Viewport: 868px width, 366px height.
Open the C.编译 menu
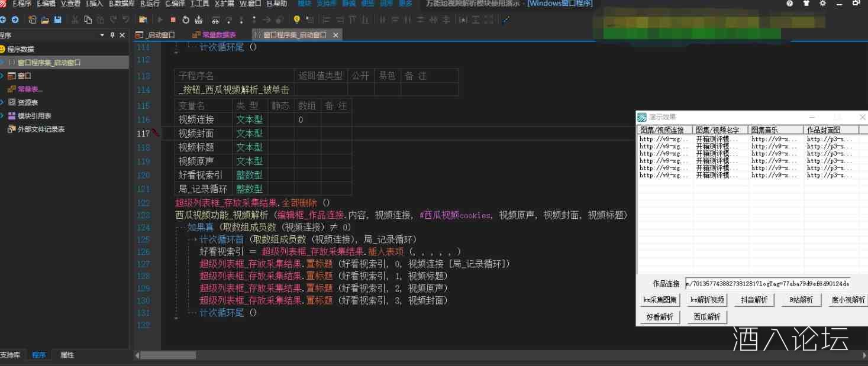[x=175, y=4]
